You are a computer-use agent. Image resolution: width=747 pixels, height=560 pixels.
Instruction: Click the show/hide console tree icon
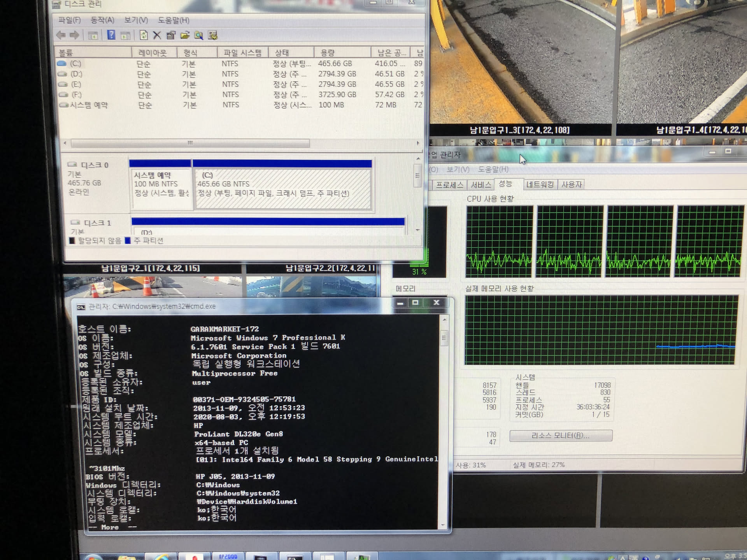(93, 35)
